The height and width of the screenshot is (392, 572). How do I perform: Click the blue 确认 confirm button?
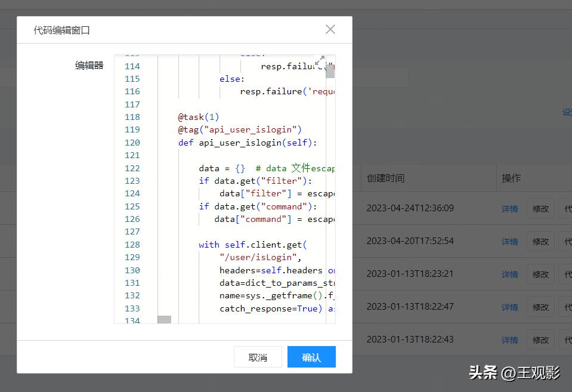point(311,356)
